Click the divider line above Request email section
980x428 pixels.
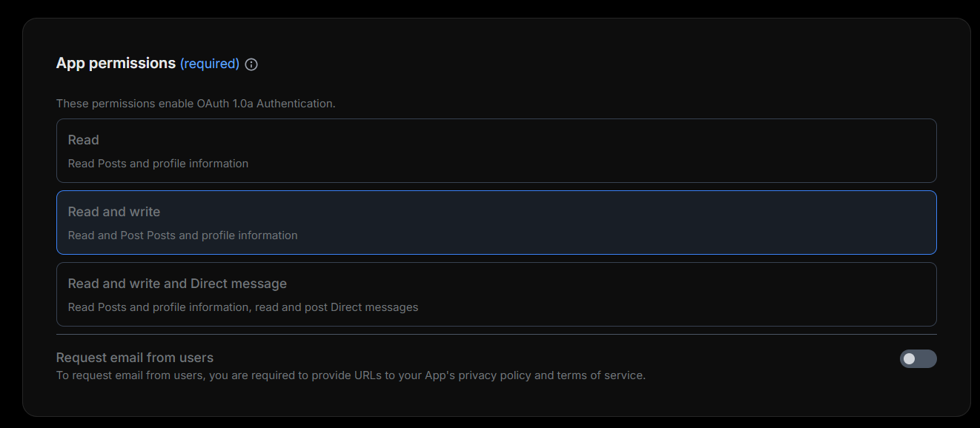[x=497, y=335]
